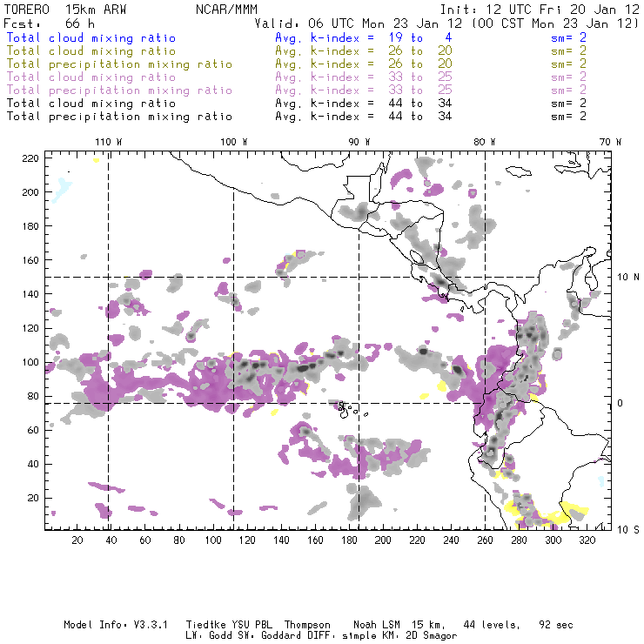Click the 'Model Info: V3.3.1' text
Screen dimensions: 644x644
tap(116, 625)
